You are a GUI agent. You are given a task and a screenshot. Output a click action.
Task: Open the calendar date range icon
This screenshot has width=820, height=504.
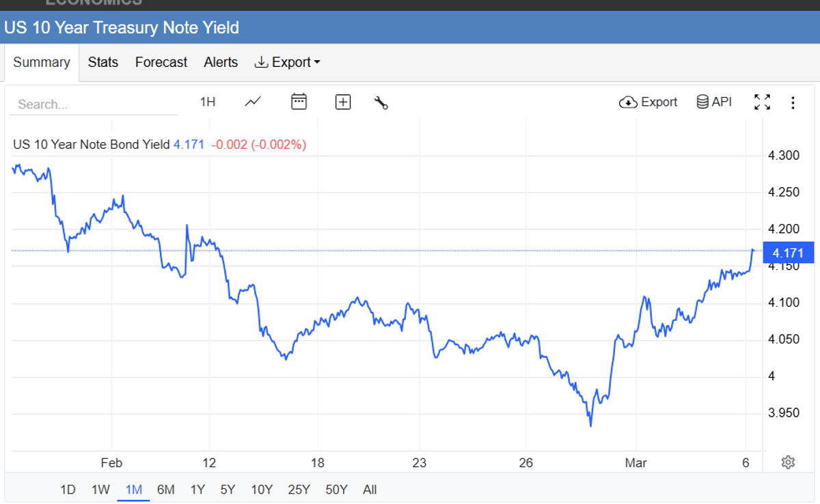tap(299, 102)
